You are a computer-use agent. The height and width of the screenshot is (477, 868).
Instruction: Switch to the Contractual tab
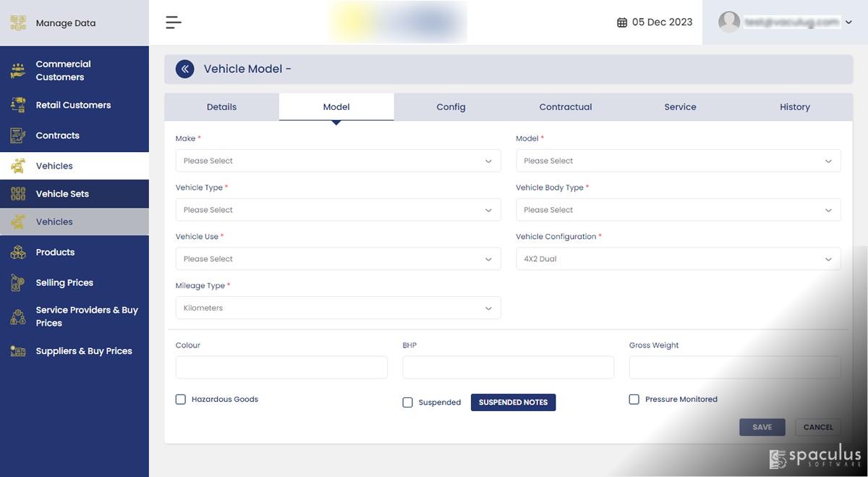pos(565,107)
